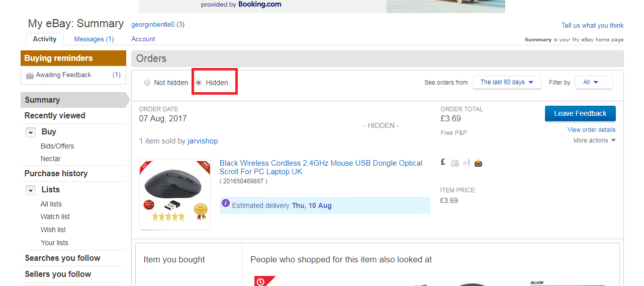Switch to the Messages tab
This screenshot has height=286, width=644.
pos(94,39)
